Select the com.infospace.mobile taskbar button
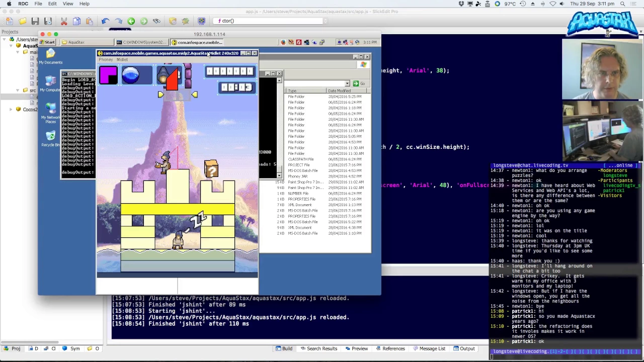The image size is (644, 362). click(x=197, y=42)
